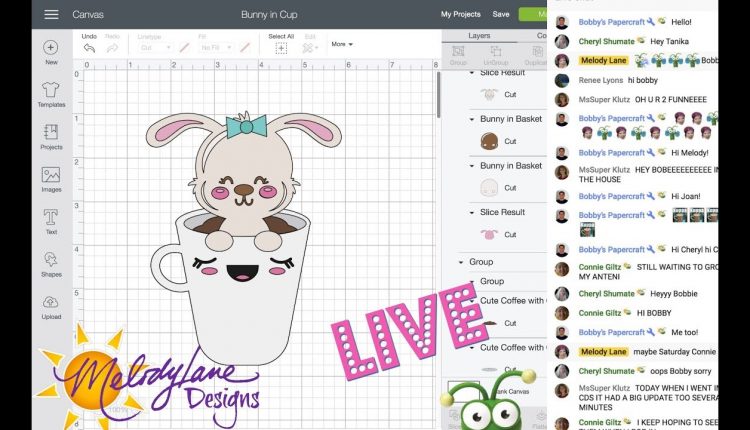The width and height of the screenshot is (750, 430).
Task: Open the More dropdown menu
Action: pos(342,44)
